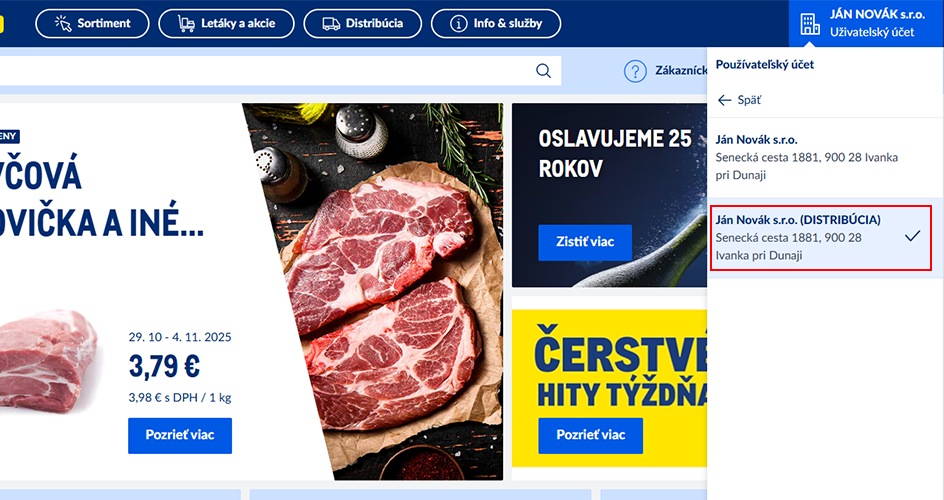The height and width of the screenshot is (500, 944).
Task: Click the search magnifier icon
Action: click(543, 71)
